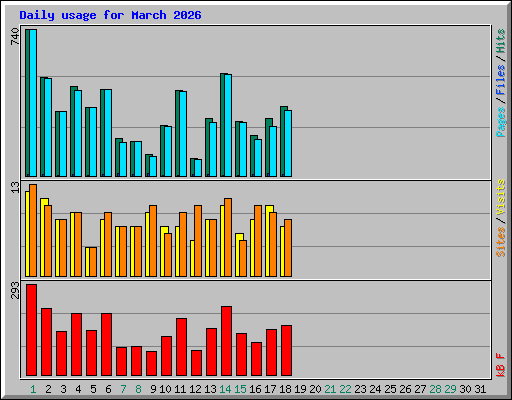This screenshot has width=512, height=400.
Task: Click green day 8 label
Action: tap(138, 389)
